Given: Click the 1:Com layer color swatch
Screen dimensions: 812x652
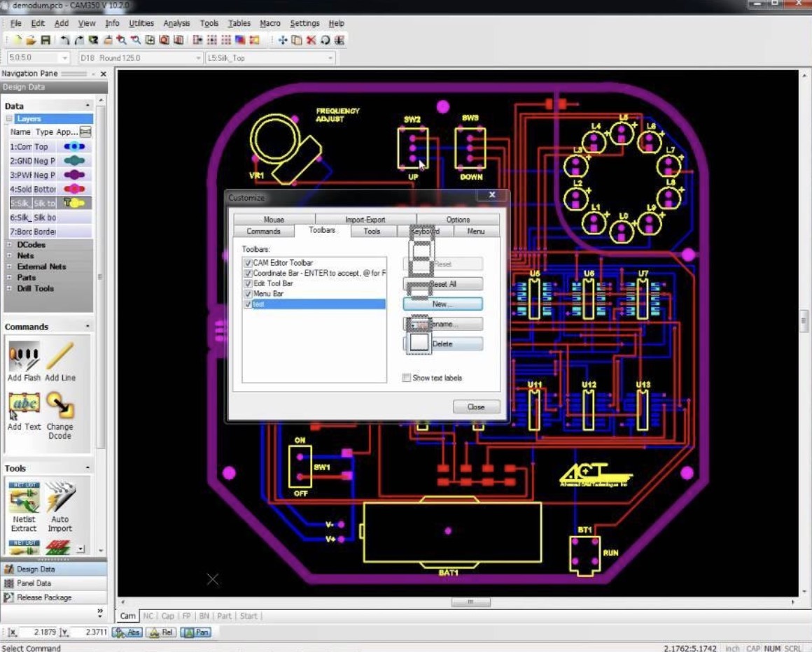Looking at the screenshot, I should click(x=74, y=146).
